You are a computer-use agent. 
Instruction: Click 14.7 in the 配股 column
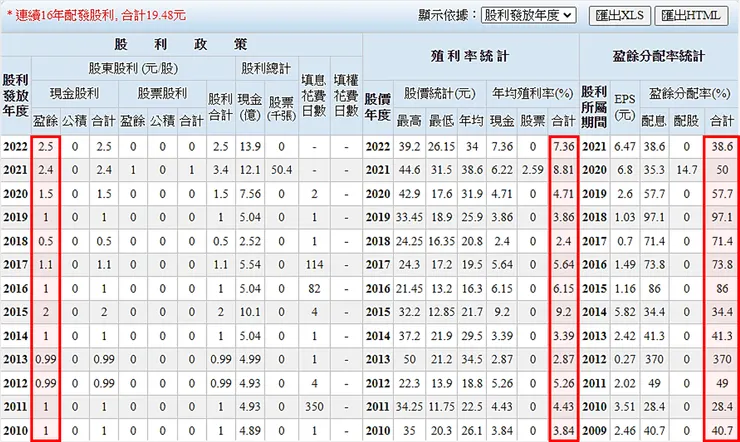pyautogui.click(x=686, y=170)
